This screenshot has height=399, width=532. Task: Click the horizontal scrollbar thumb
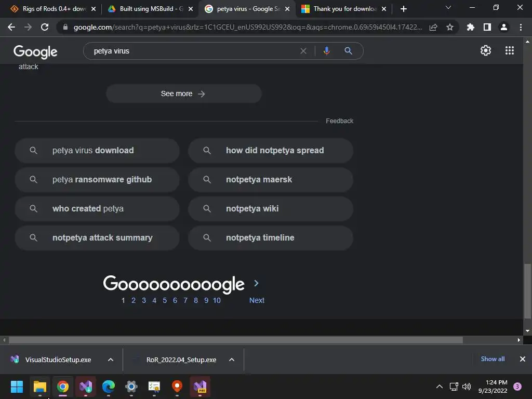click(236, 340)
